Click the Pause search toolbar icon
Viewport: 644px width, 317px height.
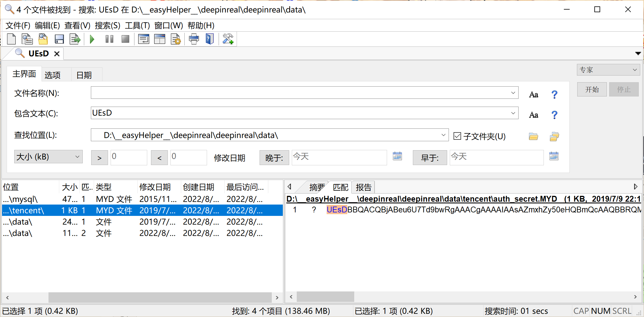point(109,39)
